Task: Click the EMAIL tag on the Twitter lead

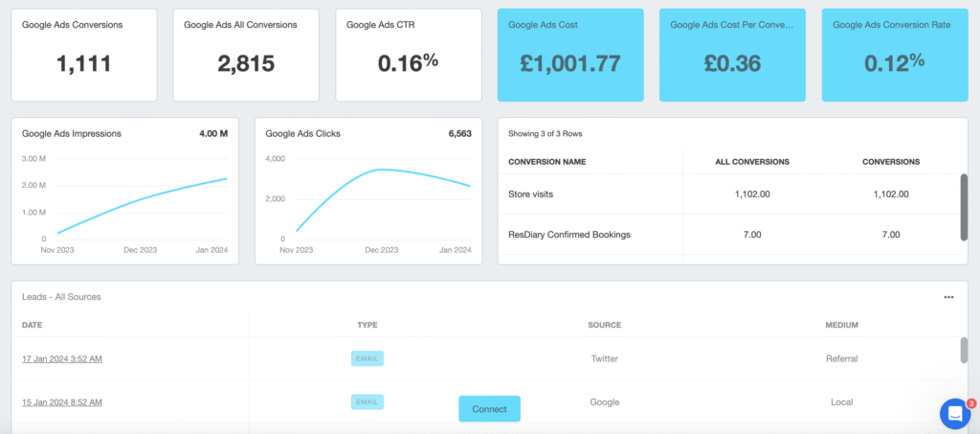Action: click(367, 358)
